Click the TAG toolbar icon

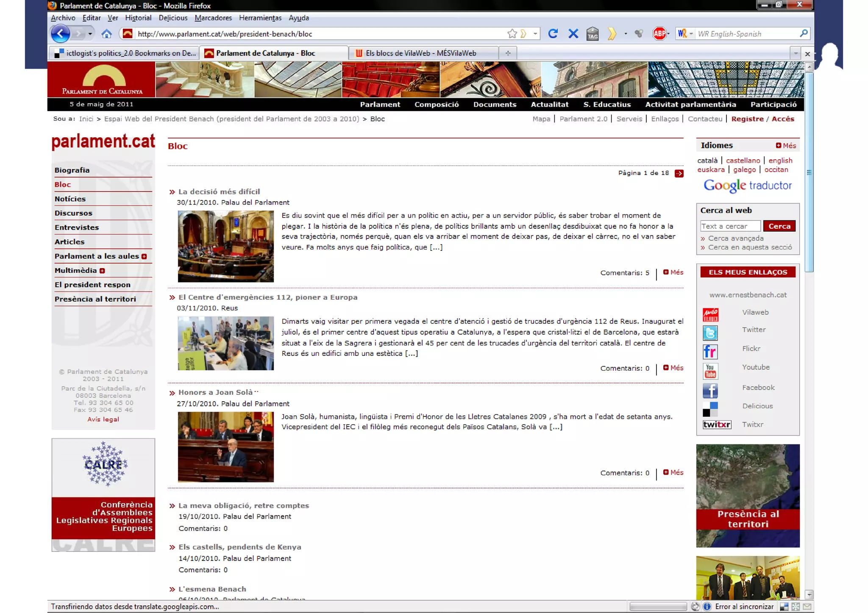pyautogui.click(x=593, y=34)
